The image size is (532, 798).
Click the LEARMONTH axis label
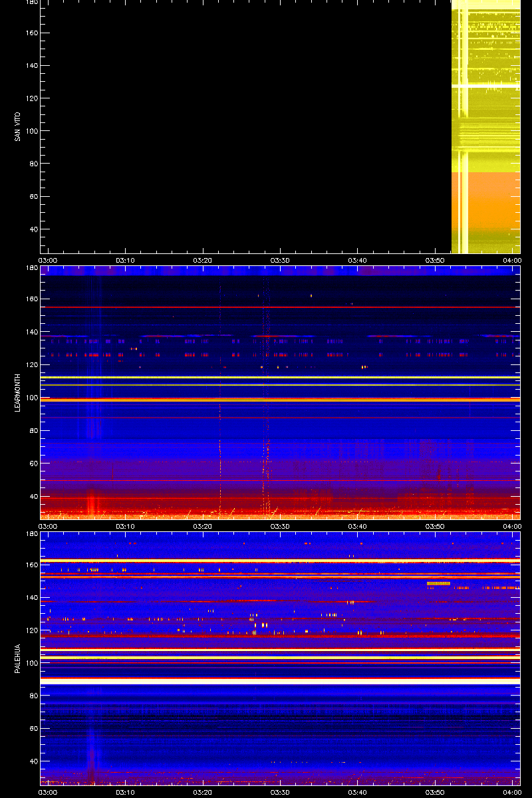tap(17, 392)
